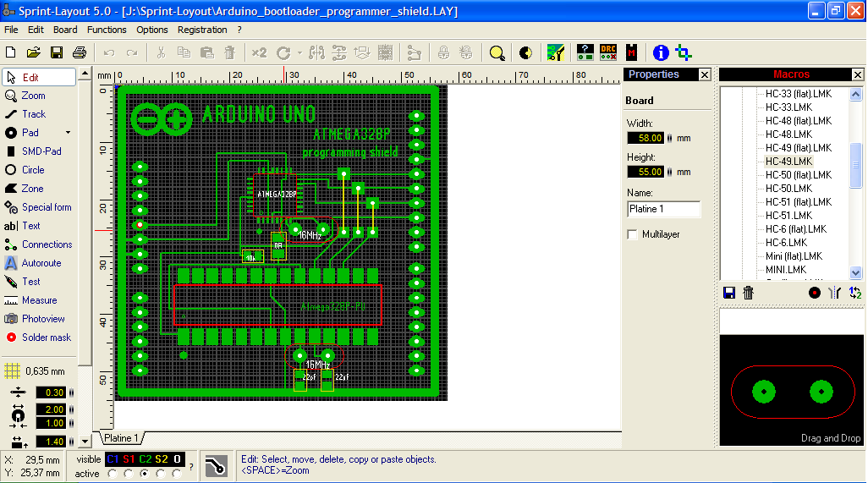Click the board Name field Platine 1
The height and width of the screenshot is (483, 868).
coord(664,209)
